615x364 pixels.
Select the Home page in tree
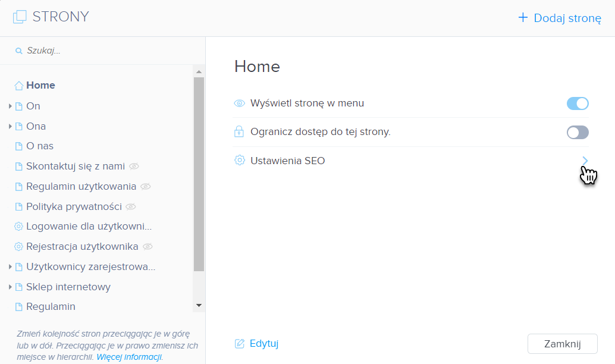(x=40, y=86)
